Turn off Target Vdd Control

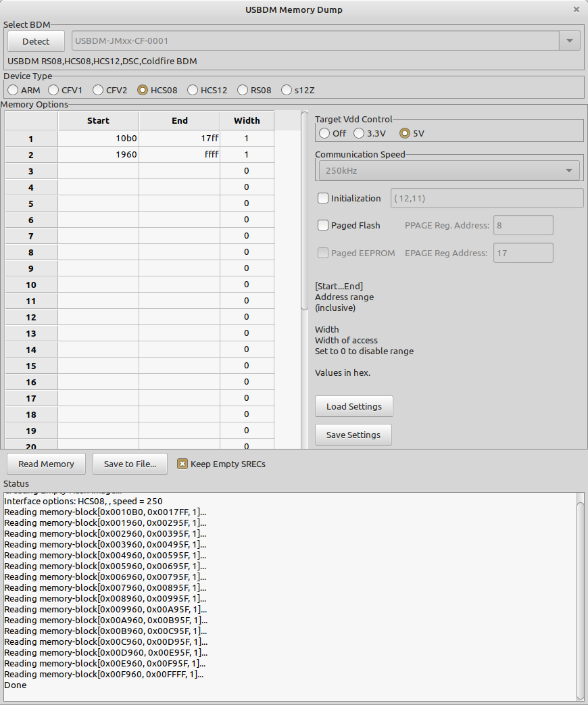(324, 133)
